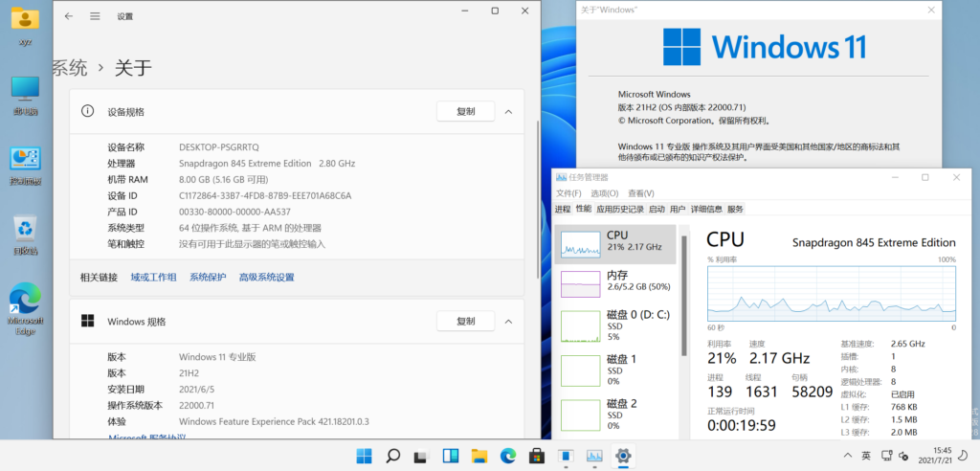Open the 域或工作组 link
Image resolution: width=980 pixels, height=471 pixels.
[153, 277]
